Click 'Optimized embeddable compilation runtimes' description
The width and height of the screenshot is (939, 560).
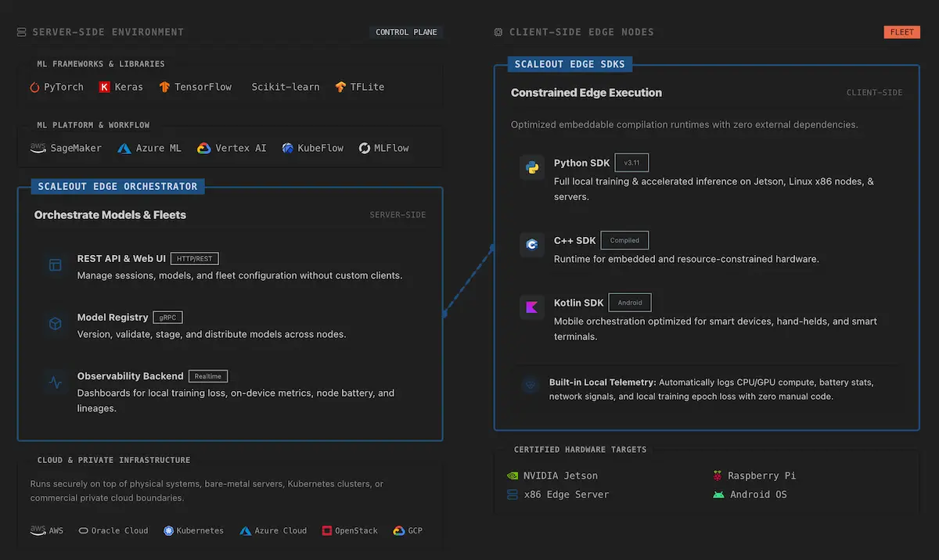tap(684, 124)
